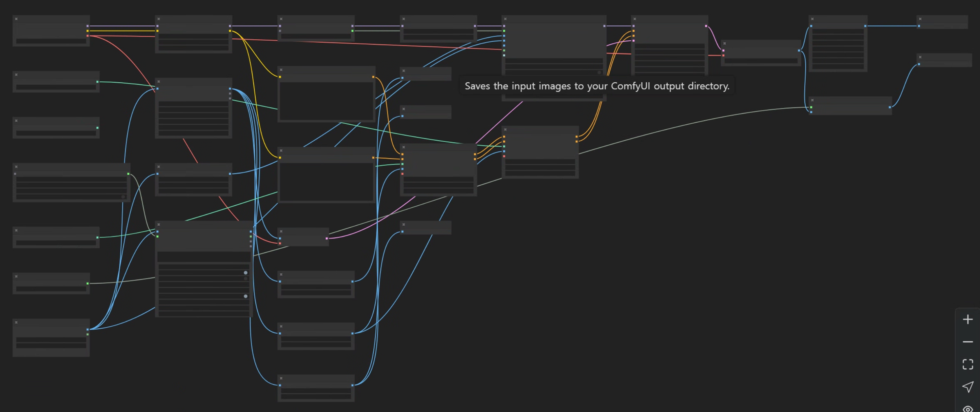Click the fit-view dashed square icon
Screen dimensions: 980x412
coord(967,365)
